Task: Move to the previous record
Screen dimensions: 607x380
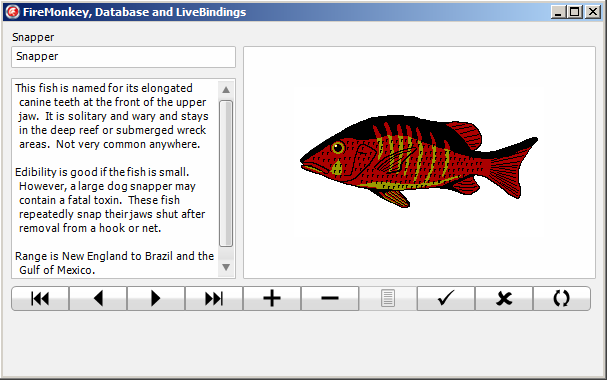Action: [98, 298]
